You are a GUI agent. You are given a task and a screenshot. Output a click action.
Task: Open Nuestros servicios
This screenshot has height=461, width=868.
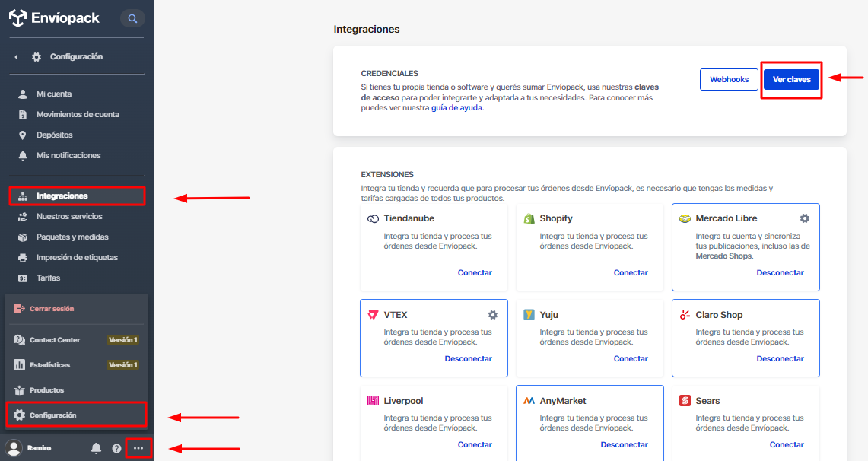(x=69, y=216)
